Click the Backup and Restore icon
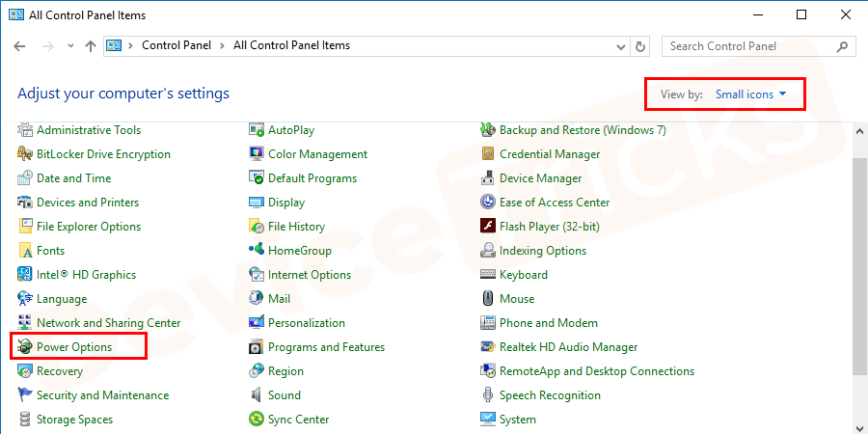This screenshot has height=434, width=868. point(488,130)
